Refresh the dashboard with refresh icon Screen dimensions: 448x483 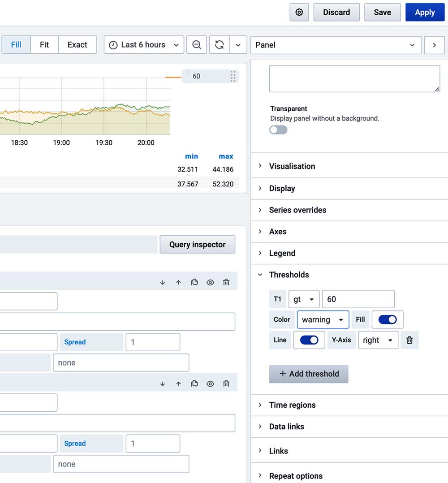click(x=219, y=45)
